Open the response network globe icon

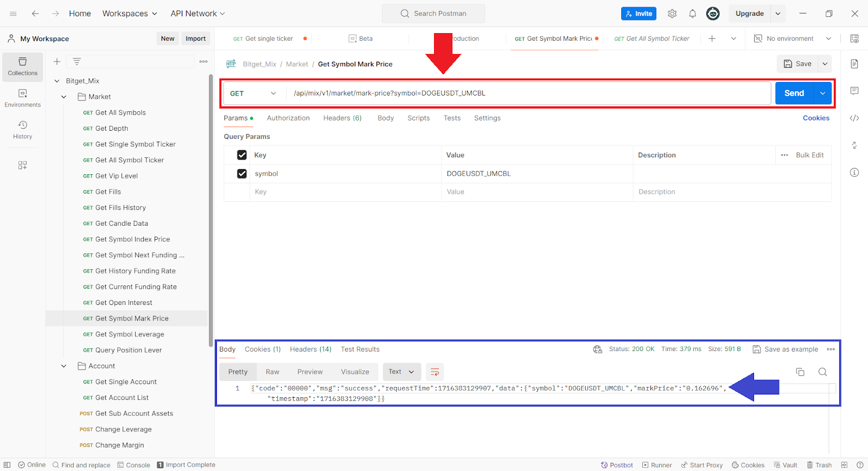[598, 349]
